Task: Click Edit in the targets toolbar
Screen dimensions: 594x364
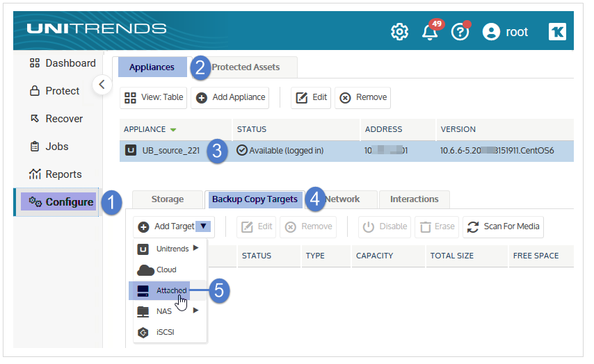Action: [257, 226]
